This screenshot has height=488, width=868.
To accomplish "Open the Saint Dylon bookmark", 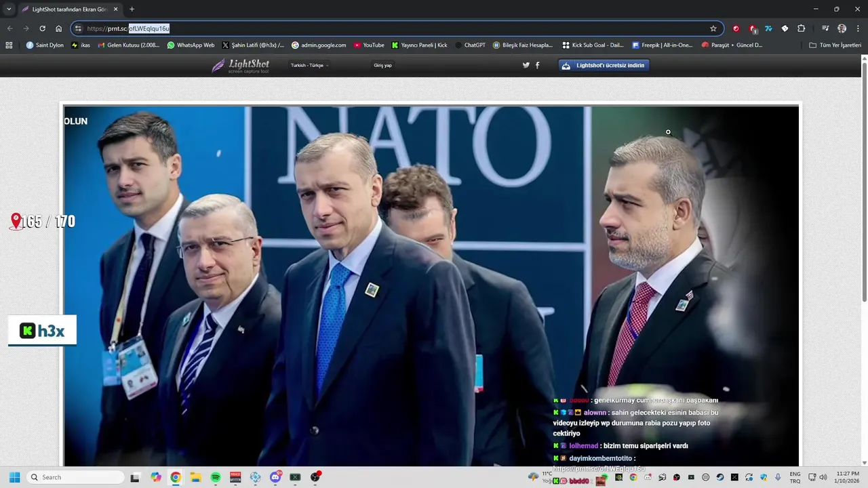I will point(45,45).
